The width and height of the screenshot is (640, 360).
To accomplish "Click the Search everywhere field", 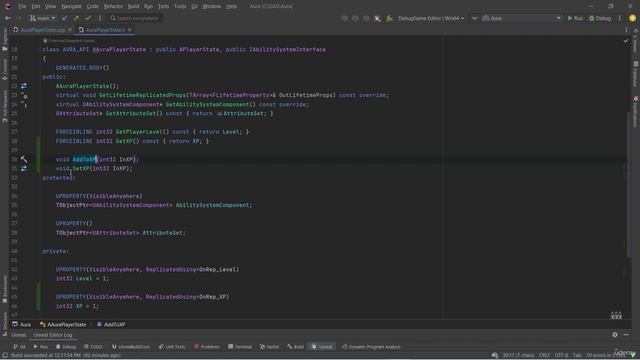I will (136, 18).
